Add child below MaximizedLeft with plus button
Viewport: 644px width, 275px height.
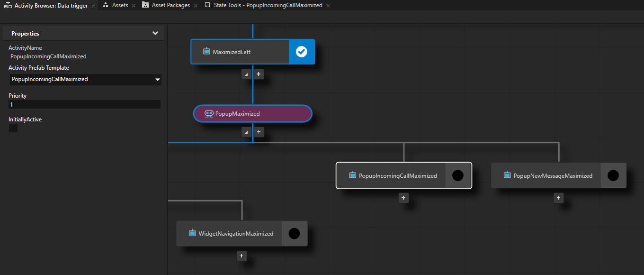tap(259, 74)
